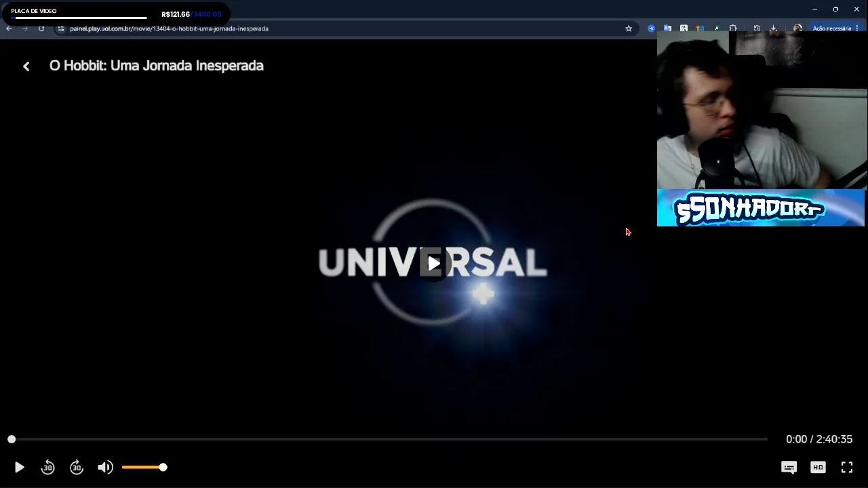Skip forward 30 seconds
Screen dimensions: 868x488
[77, 467]
